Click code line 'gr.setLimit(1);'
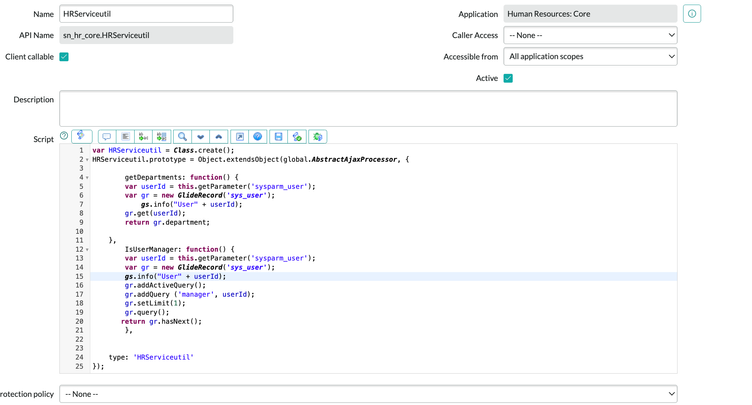Image resolution: width=752 pixels, height=405 pixels. 155,303
